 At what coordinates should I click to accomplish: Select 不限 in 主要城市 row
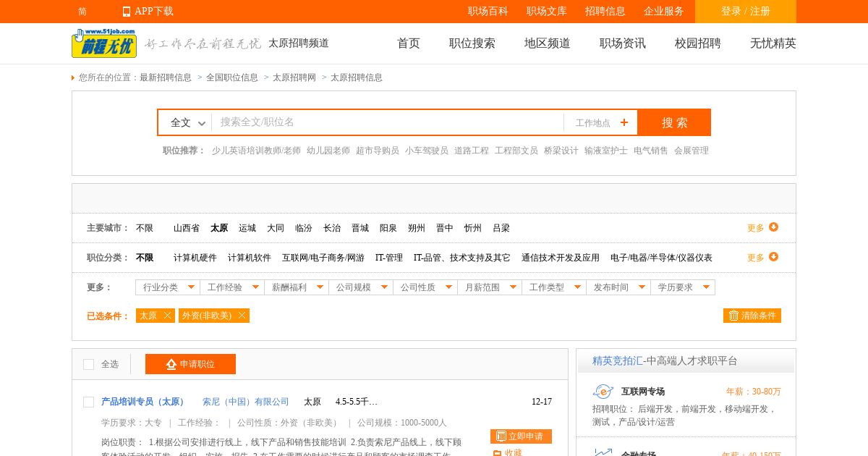tap(145, 228)
